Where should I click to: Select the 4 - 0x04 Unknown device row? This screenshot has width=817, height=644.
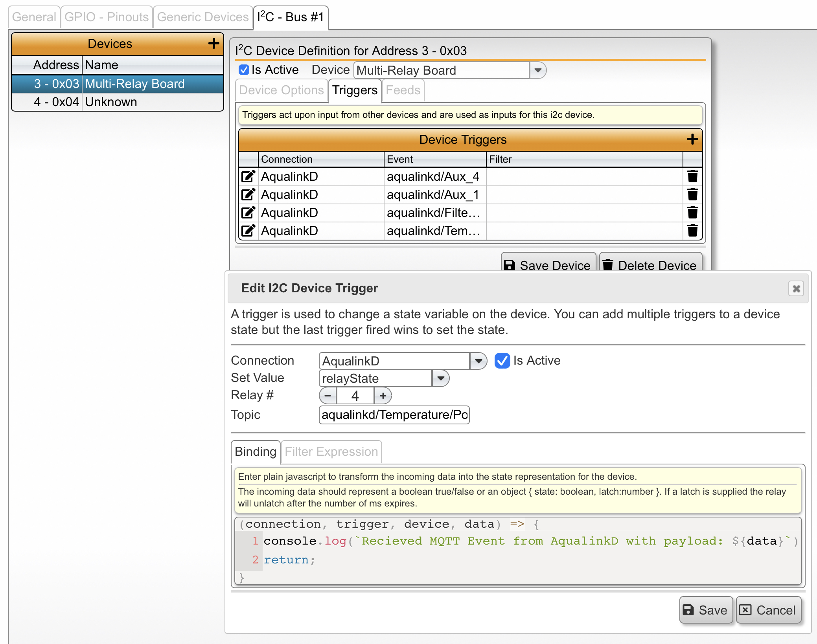point(118,102)
